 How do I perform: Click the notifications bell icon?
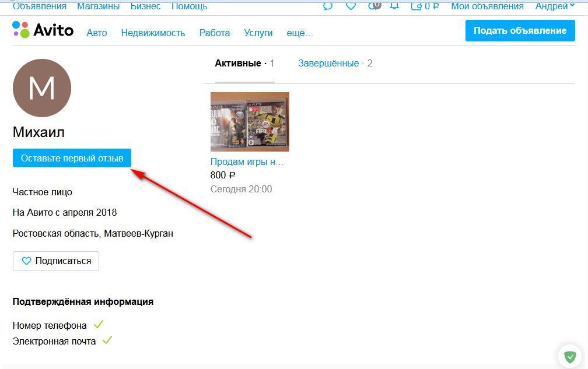tap(395, 6)
